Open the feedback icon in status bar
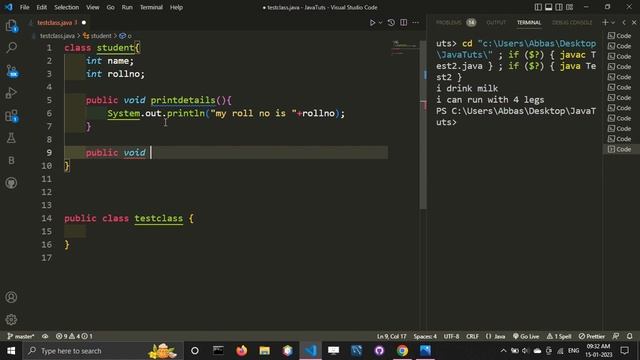Viewport: 640px width, 360px height. 616,336
